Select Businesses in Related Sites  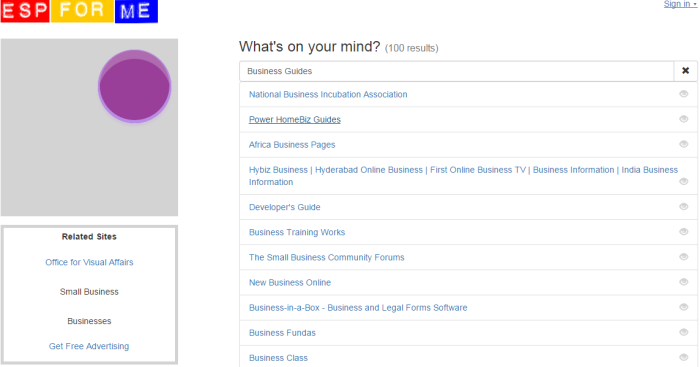(x=89, y=321)
